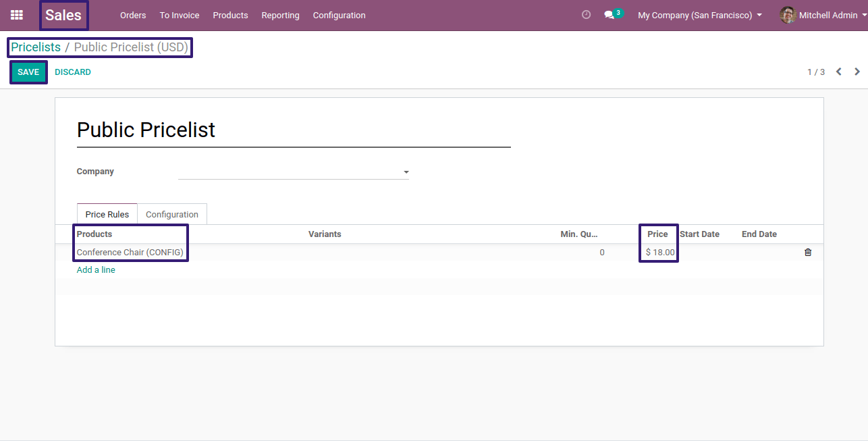This screenshot has width=868, height=441.
Task: Open the apps grid menu icon
Action: coord(16,15)
